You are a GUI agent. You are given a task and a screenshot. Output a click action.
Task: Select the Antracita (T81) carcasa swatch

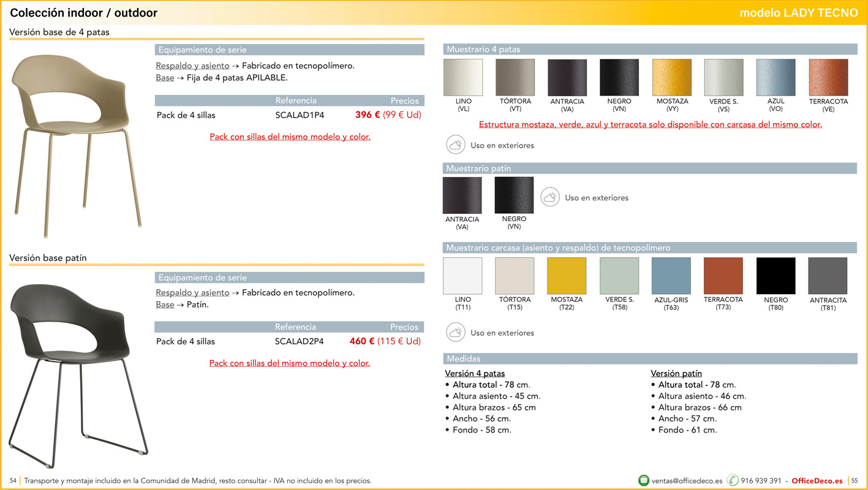[x=828, y=276]
